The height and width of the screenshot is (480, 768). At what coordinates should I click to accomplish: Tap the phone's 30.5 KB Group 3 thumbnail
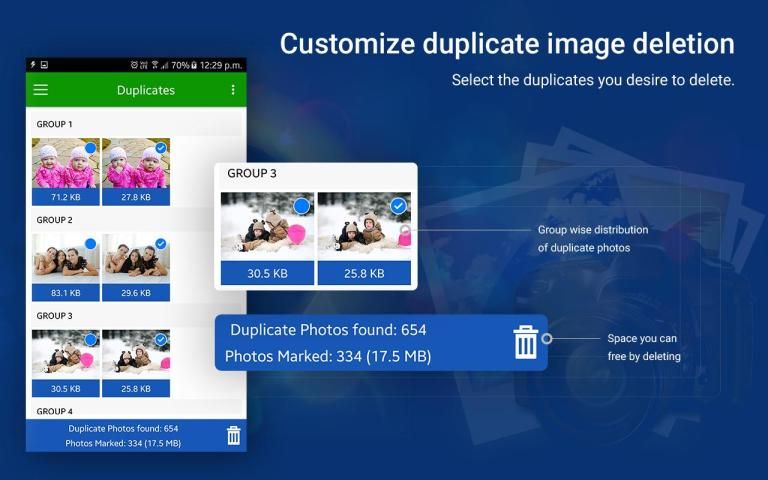pos(62,357)
